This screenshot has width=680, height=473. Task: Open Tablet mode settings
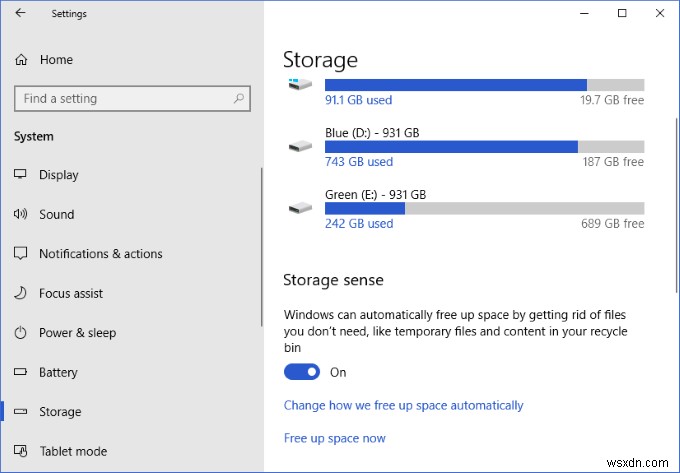tap(73, 451)
